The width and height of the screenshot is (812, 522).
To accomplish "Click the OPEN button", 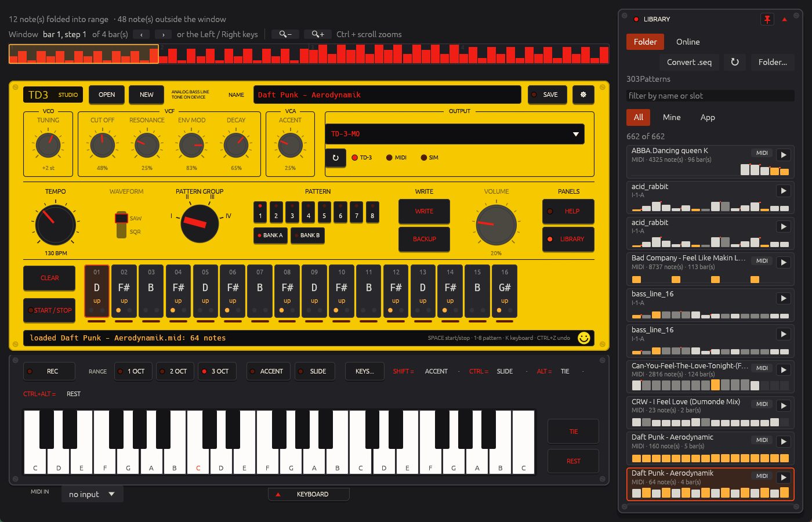I will click(107, 95).
